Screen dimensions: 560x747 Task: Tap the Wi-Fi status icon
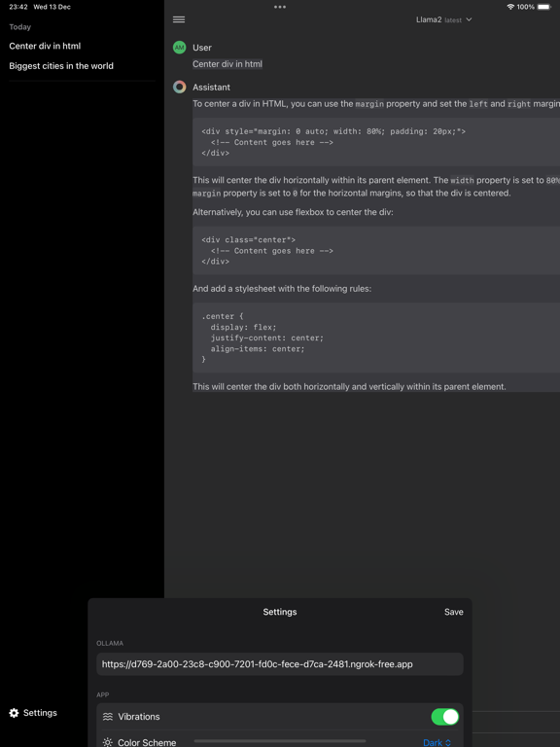click(x=510, y=7)
